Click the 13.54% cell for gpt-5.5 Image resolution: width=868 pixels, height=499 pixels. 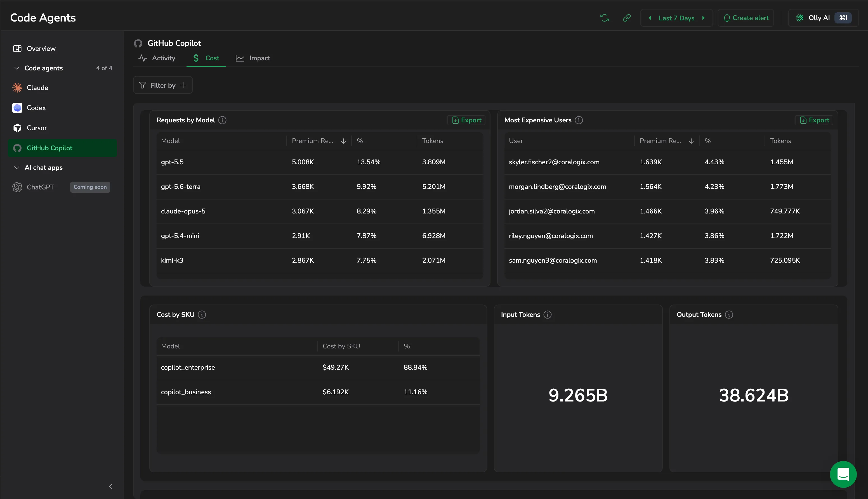[368, 162]
